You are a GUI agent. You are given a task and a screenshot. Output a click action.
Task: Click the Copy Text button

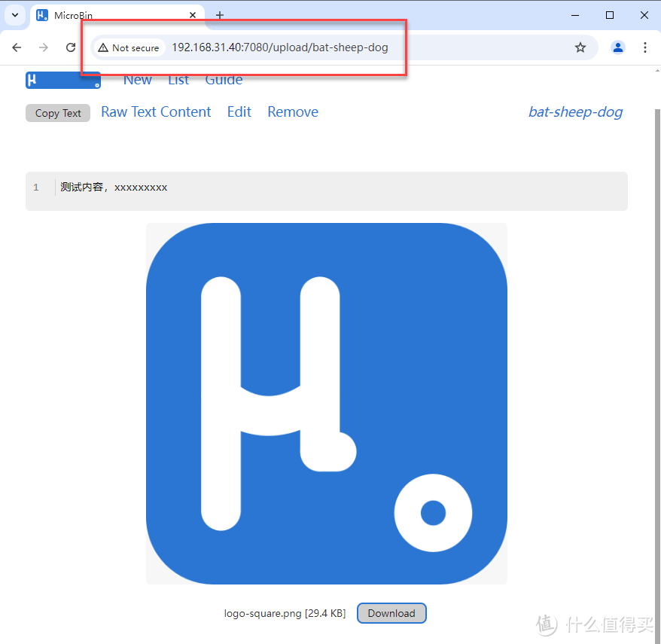tap(57, 113)
